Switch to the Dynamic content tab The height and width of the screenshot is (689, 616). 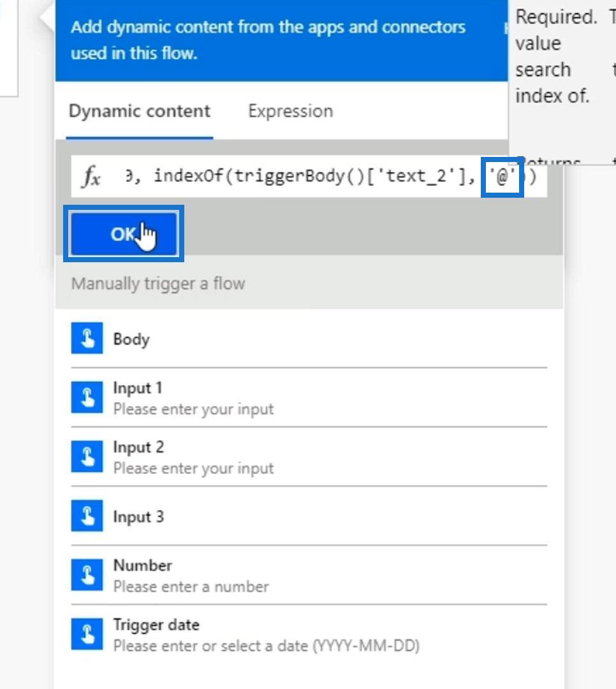tap(139, 111)
